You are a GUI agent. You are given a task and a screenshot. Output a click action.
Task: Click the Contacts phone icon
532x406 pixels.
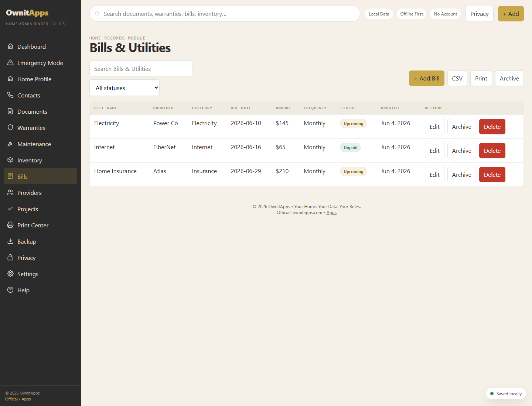point(10,95)
